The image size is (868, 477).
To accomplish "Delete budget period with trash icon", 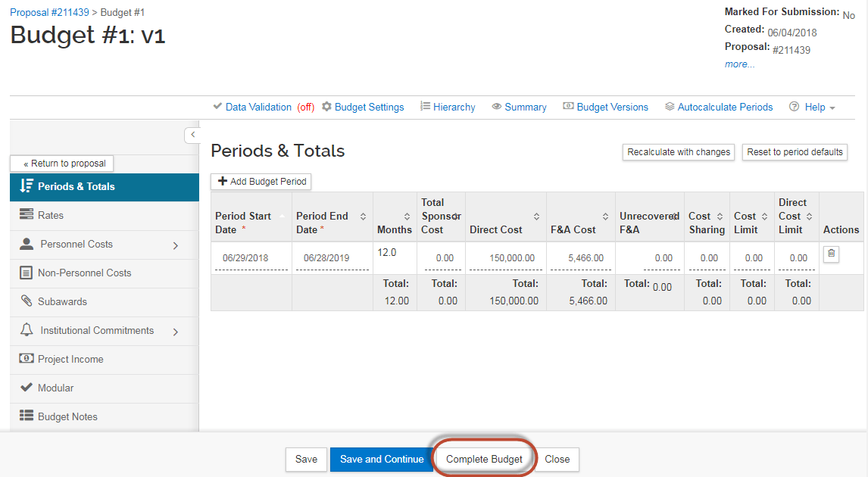I will pyautogui.click(x=831, y=254).
